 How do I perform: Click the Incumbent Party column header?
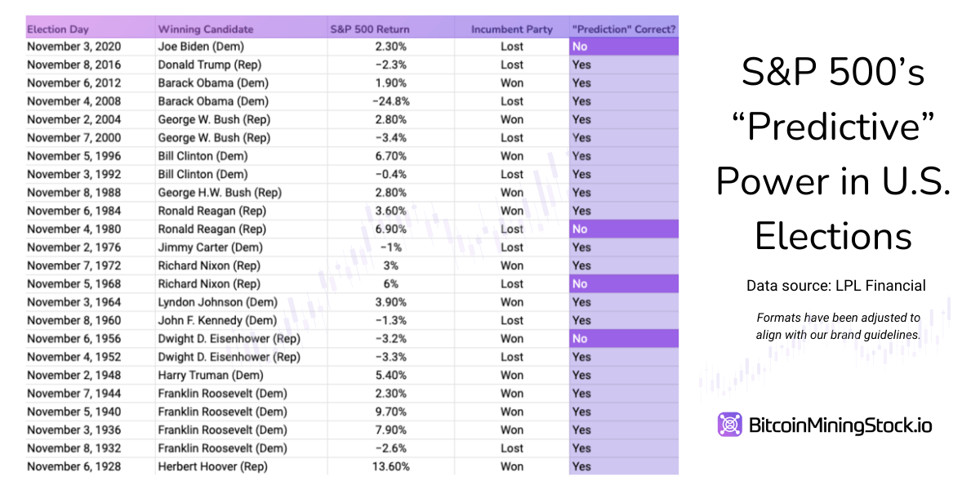coord(511,29)
